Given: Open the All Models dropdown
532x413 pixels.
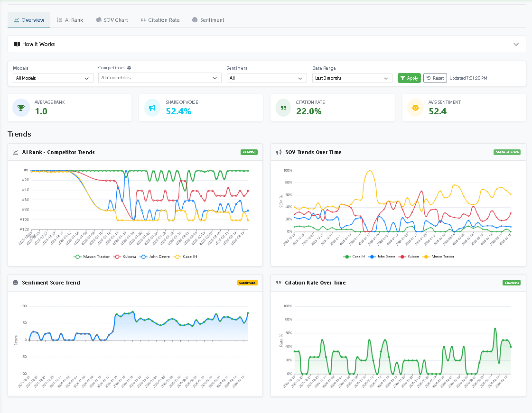Looking at the screenshot, I should click(53, 78).
